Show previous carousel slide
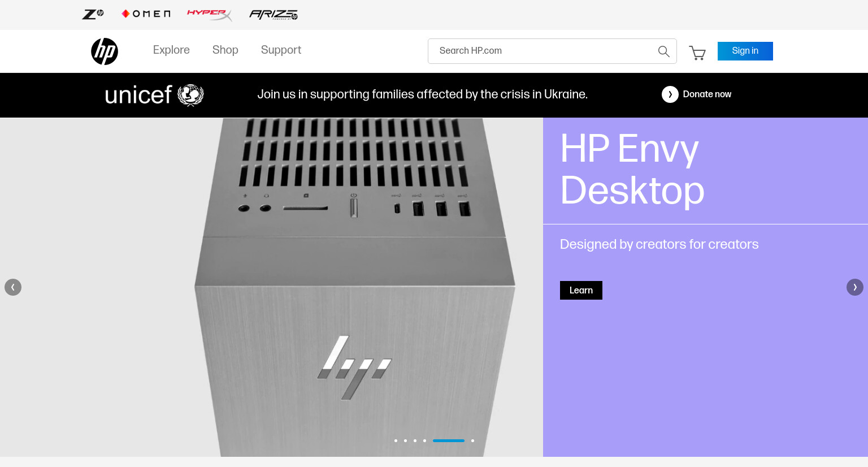 (13, 287)
